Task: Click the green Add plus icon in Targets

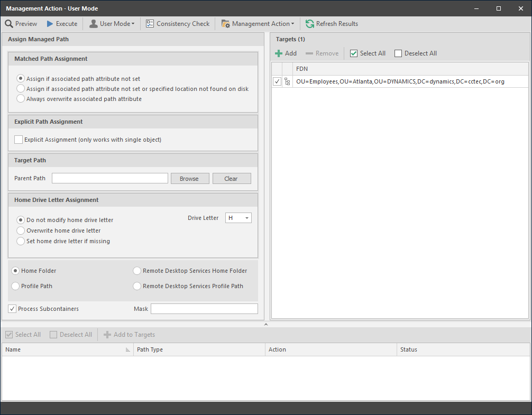Action: pyautogui.click(x=279, y=53)
